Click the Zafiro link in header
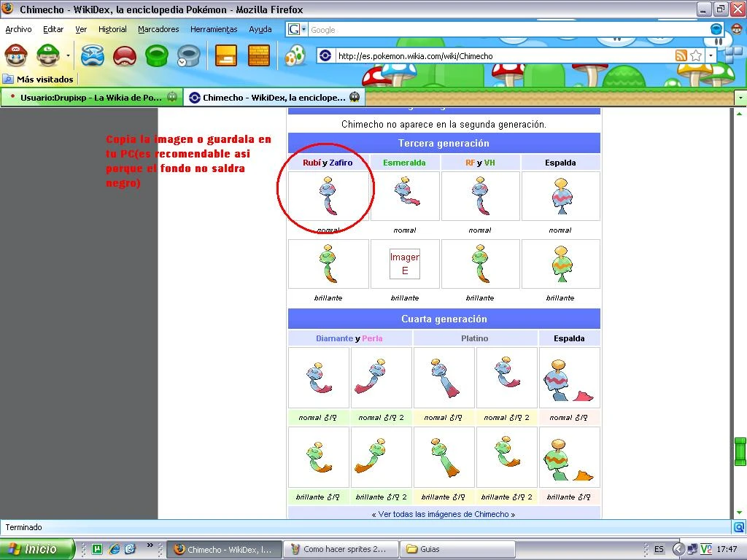747x560 pixels. 341,163
